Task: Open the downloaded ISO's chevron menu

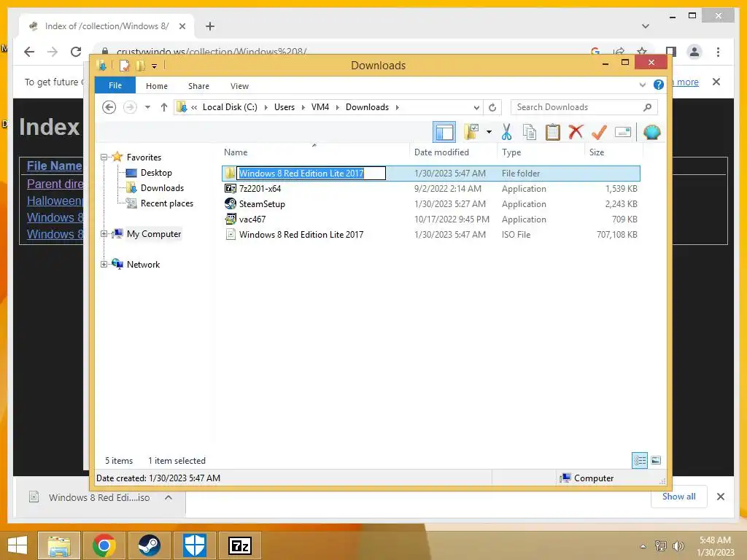Action: 169,497
